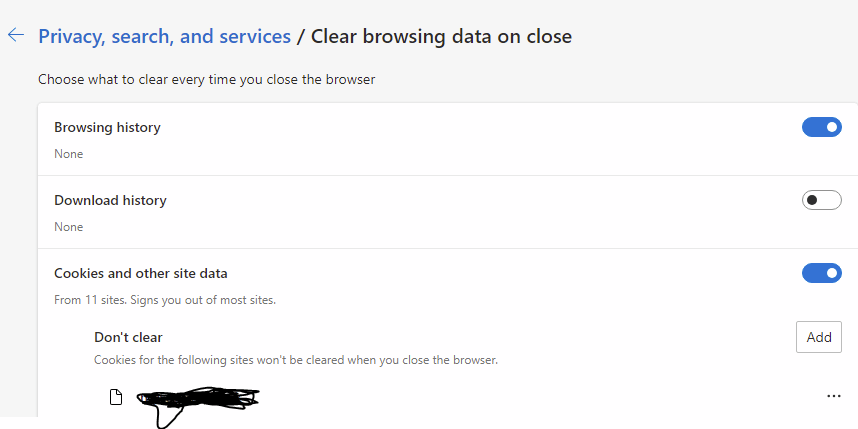The height and width of the screenshot is (429, 858).
Task: Click the Browsing history label
Action: 107,127
